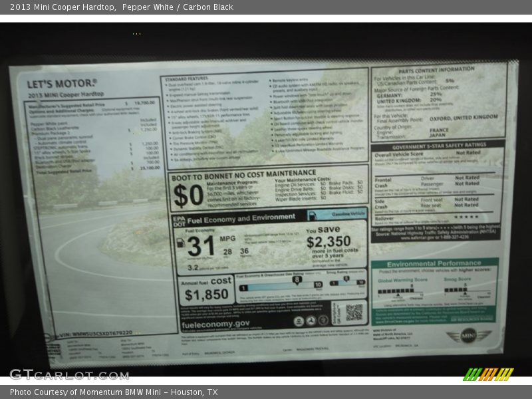The height and width of the screenshot is (399, 532).
Task: Click the greenhouse gas rating '8' marker
Action: [x=297, y=280]
